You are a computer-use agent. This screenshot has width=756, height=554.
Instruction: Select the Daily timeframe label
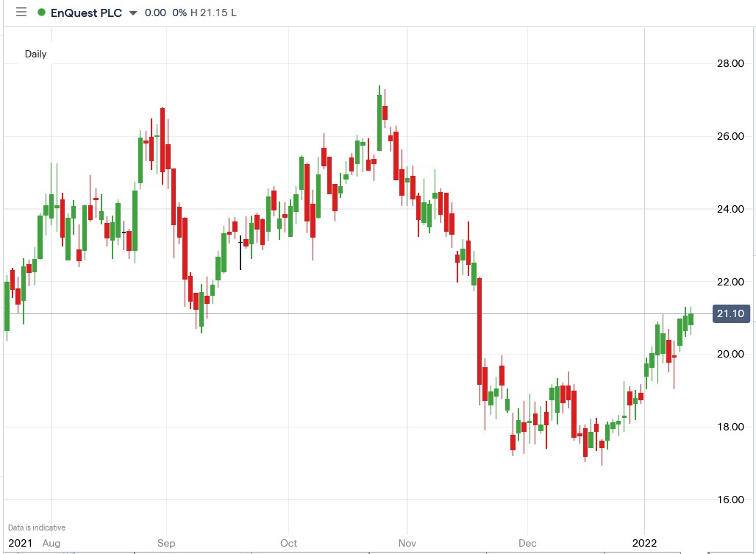(x=35, y=54)
